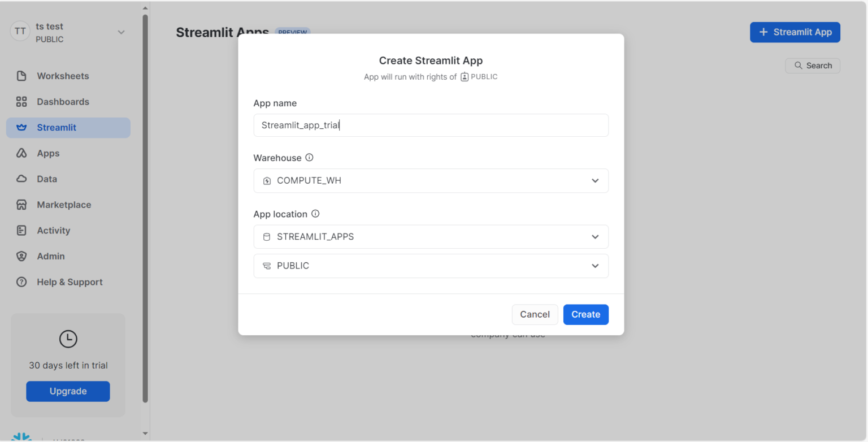Click the Admin shield icon
The height and width of the screenshot is (442, 868).
[21, 256]
